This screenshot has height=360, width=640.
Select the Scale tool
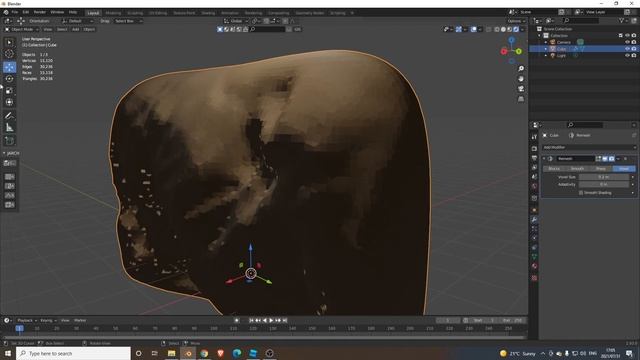pyautogui.click(x=9, y=91)
